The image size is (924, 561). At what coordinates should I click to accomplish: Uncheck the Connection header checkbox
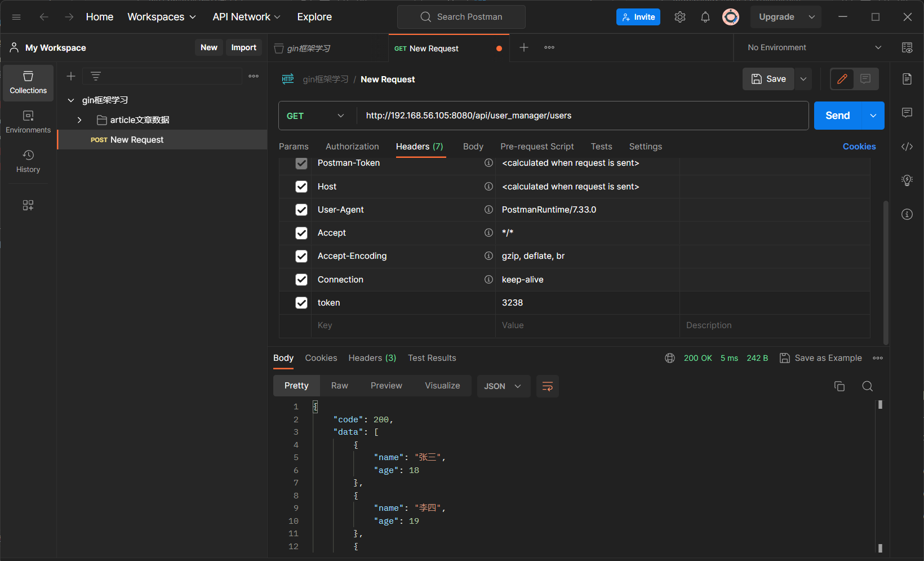pos(301,280)
